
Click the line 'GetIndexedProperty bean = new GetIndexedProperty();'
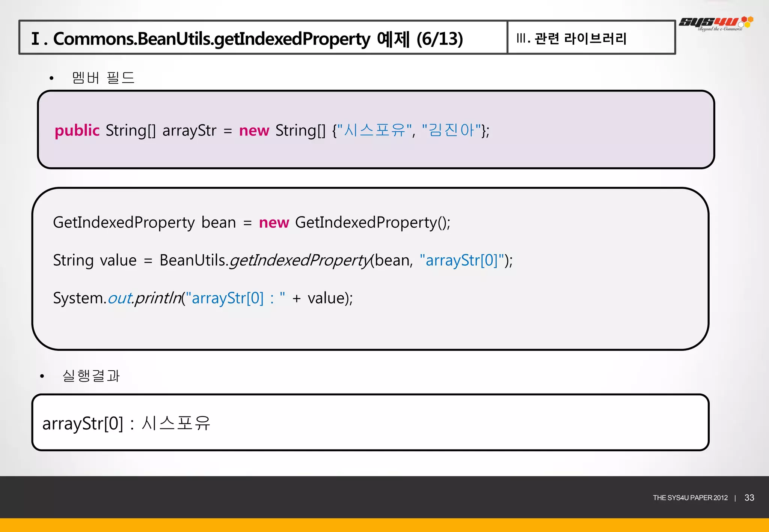tap(252, 222)
